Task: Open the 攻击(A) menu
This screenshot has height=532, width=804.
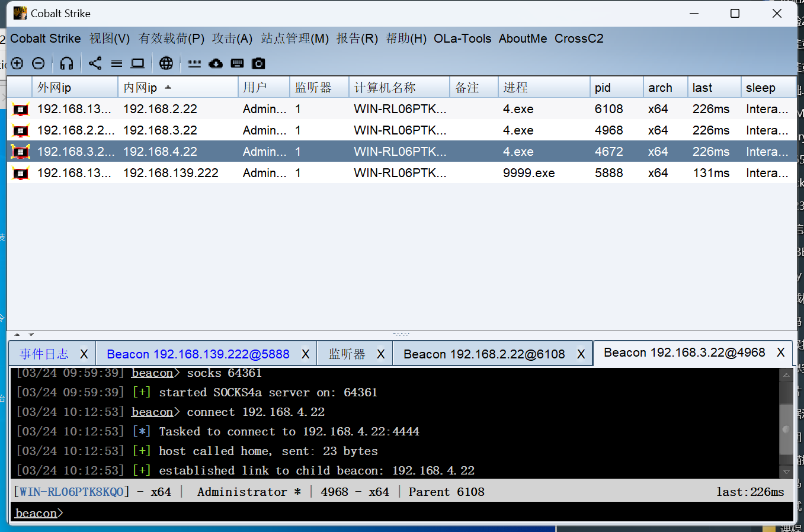Action: point(232,39)
